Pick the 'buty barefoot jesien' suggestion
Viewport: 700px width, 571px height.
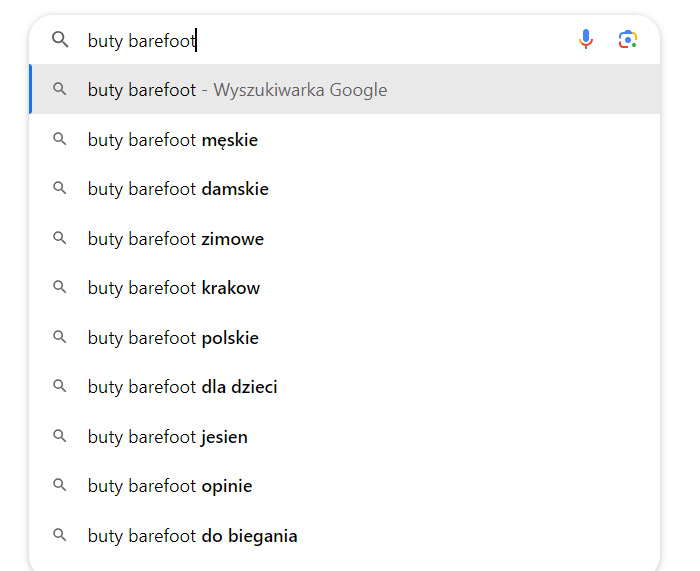(345, 436)
